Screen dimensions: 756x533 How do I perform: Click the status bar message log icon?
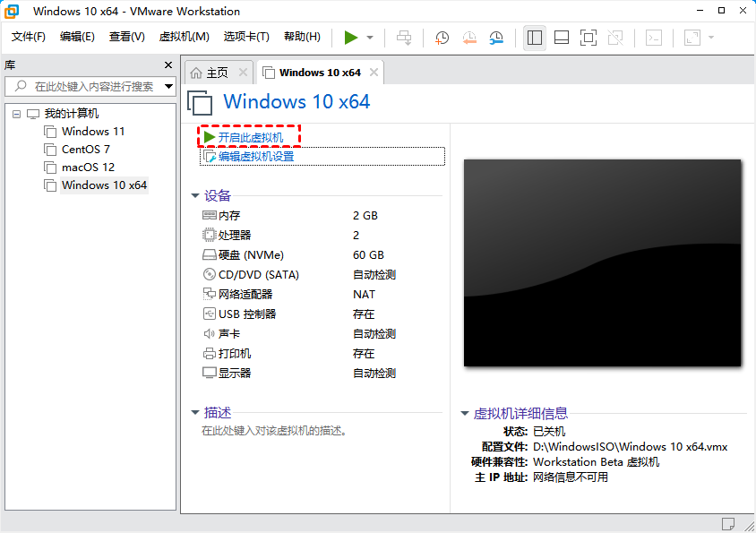click(728, 523)
